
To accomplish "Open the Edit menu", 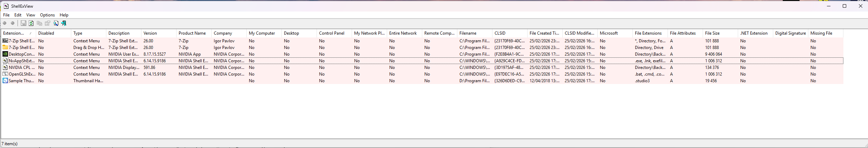I will 18,15.
